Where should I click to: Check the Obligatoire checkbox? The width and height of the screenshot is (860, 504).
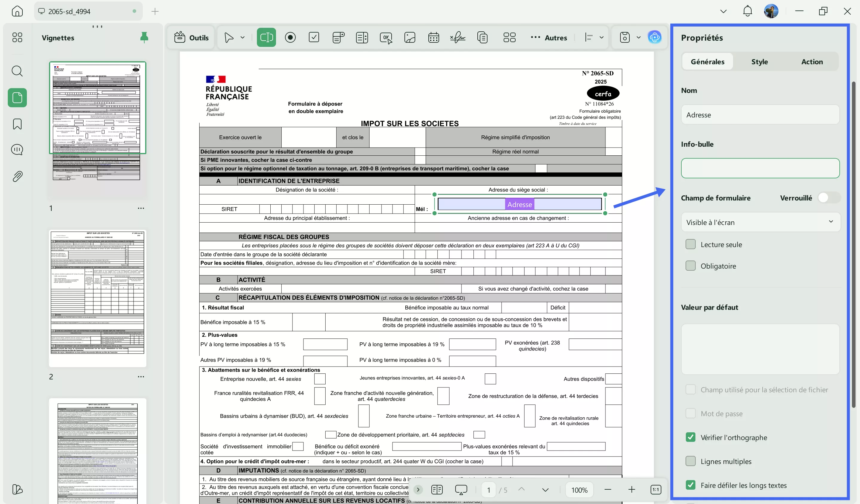click(x=690, y=266)
